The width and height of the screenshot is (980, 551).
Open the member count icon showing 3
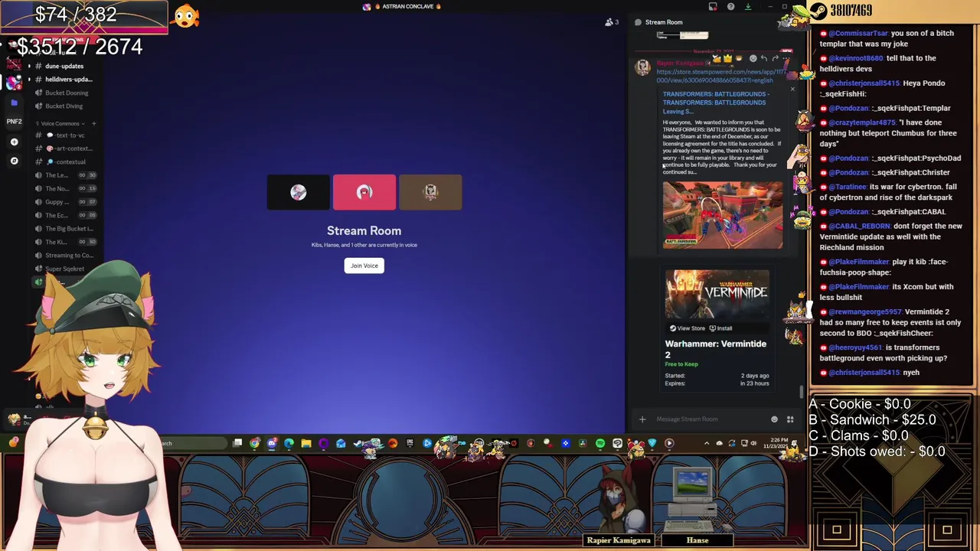tap(612, 22)
